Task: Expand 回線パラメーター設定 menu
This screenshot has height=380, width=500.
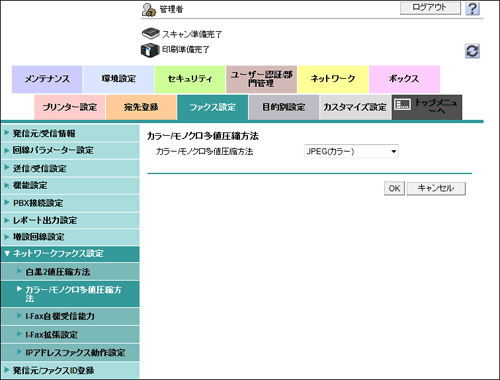Action: (x=70, y=150)
